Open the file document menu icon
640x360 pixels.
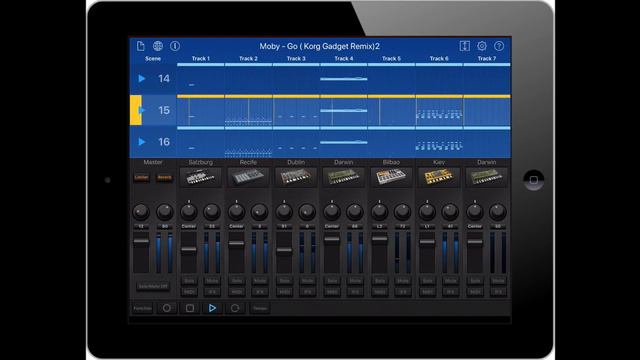click(140, 46)
